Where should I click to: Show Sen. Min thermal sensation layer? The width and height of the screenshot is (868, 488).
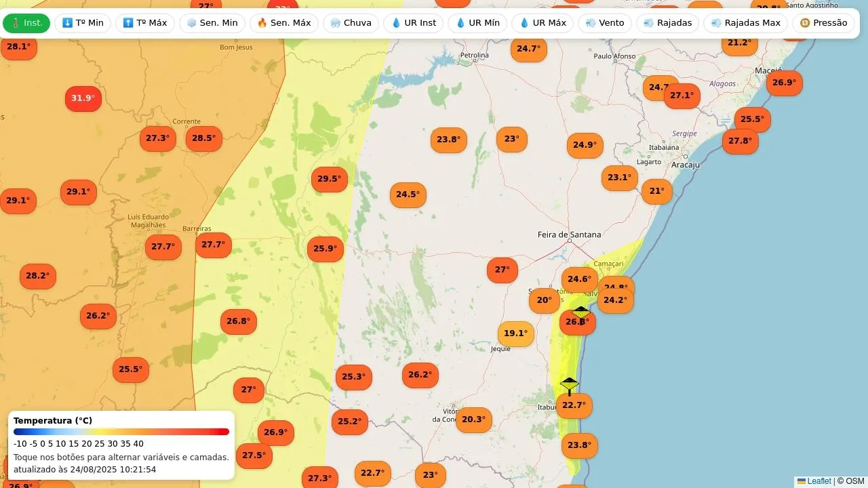click(212, 23)
